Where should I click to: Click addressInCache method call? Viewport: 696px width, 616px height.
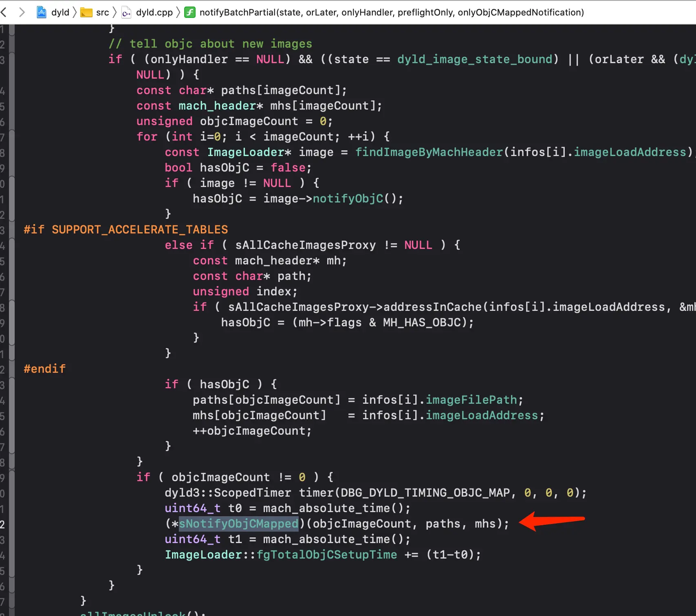pos(433,307)
